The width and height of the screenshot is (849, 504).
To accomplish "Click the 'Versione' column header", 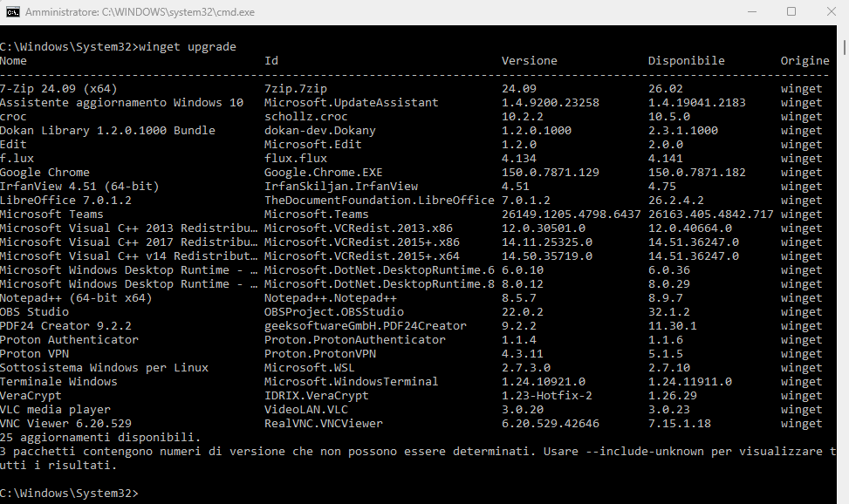I will coord(529,61).
